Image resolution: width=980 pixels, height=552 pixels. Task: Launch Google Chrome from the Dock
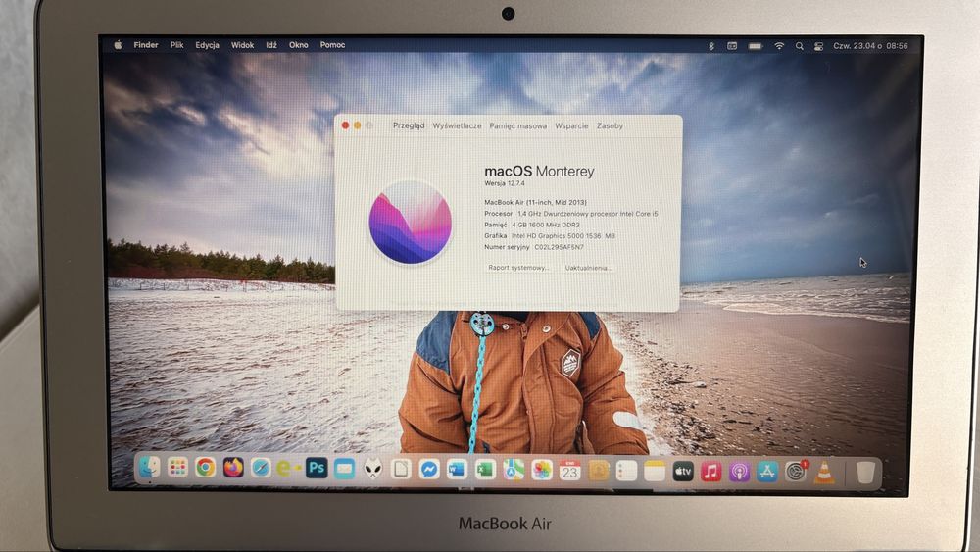(x=205, y=468)
